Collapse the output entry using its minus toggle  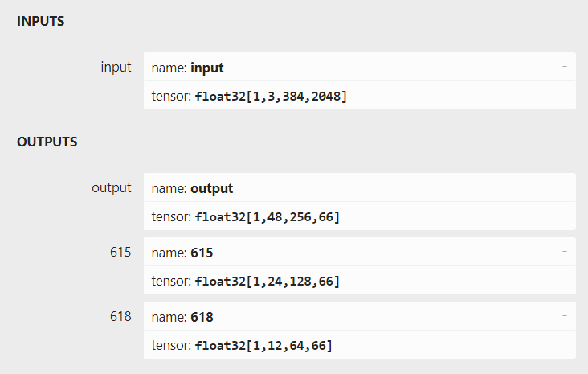coord(565,187)
